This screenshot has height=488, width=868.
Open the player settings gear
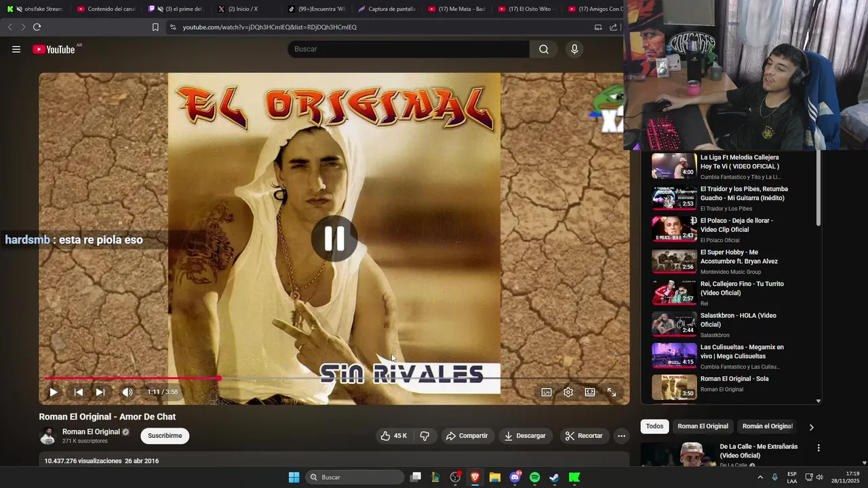tap(568, 392)
